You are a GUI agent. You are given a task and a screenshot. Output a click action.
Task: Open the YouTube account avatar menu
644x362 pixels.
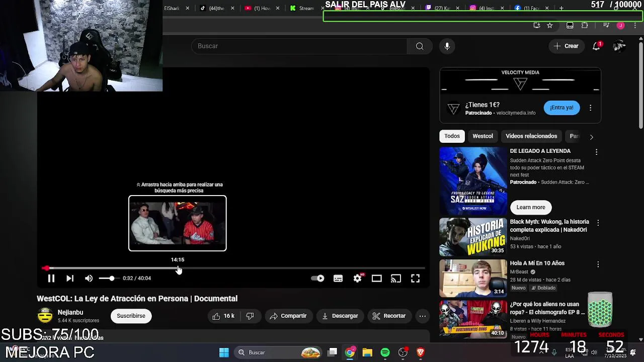point(619,46)
